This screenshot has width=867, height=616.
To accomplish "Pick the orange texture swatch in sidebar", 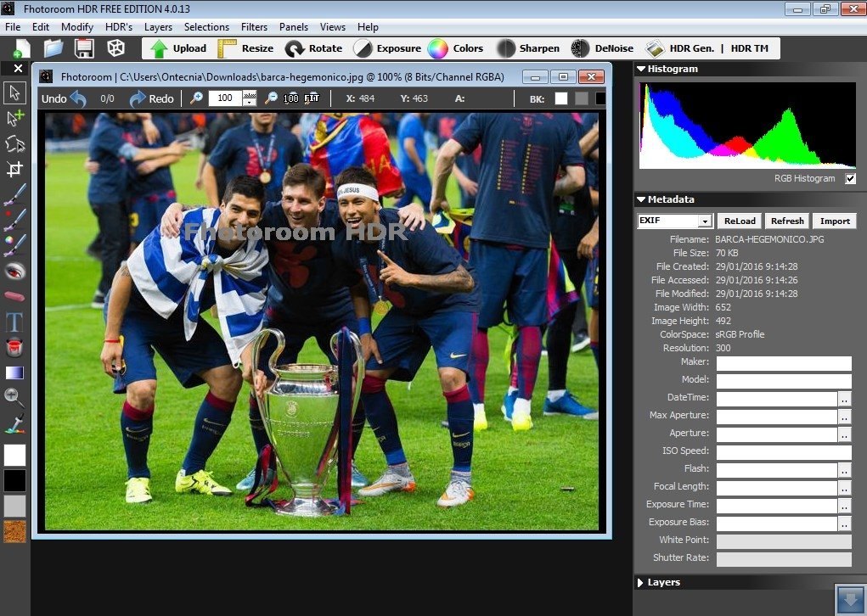I will pyautogui.click(x=15, y=531).
